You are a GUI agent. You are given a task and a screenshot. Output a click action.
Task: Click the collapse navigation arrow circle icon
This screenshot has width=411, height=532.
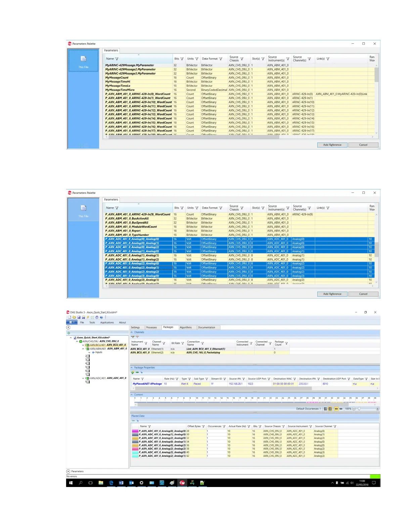click(x=68, y=327)
